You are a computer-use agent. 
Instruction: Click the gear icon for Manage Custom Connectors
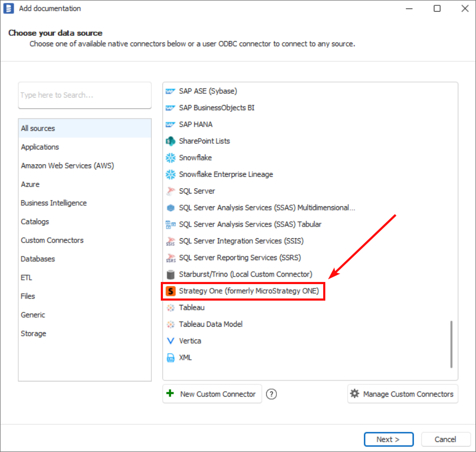(354, 394)
